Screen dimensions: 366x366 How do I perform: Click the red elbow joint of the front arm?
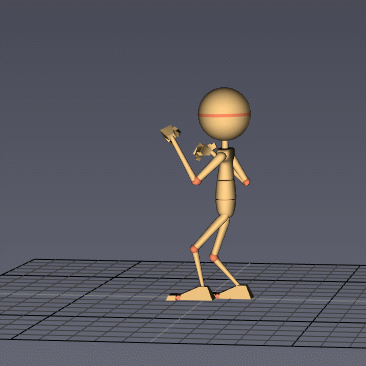click(x=197, y=181)
